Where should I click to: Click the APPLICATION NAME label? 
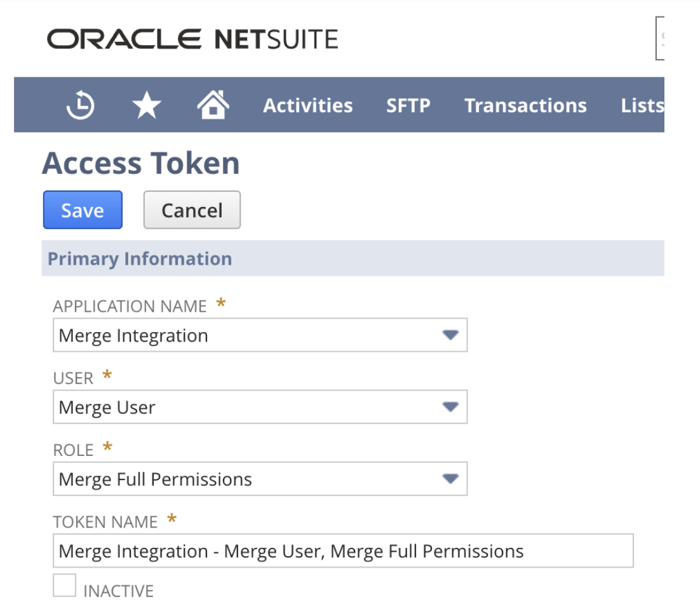(130, 307)
